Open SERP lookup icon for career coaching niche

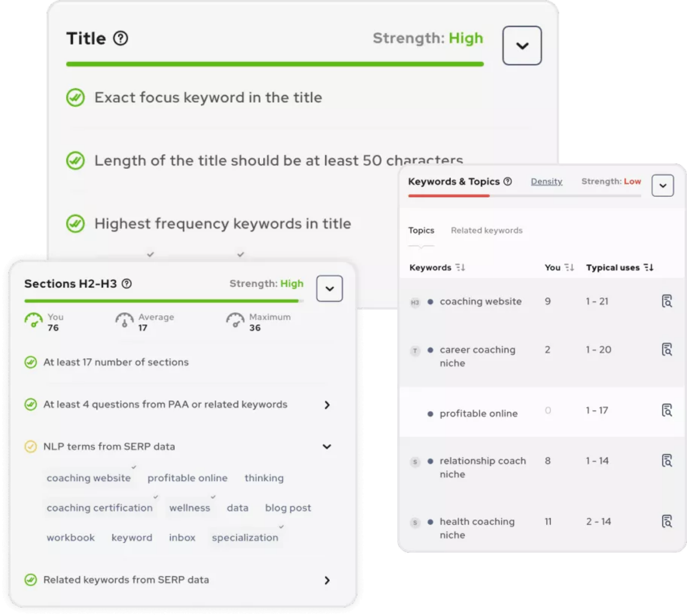pos(667,349)
